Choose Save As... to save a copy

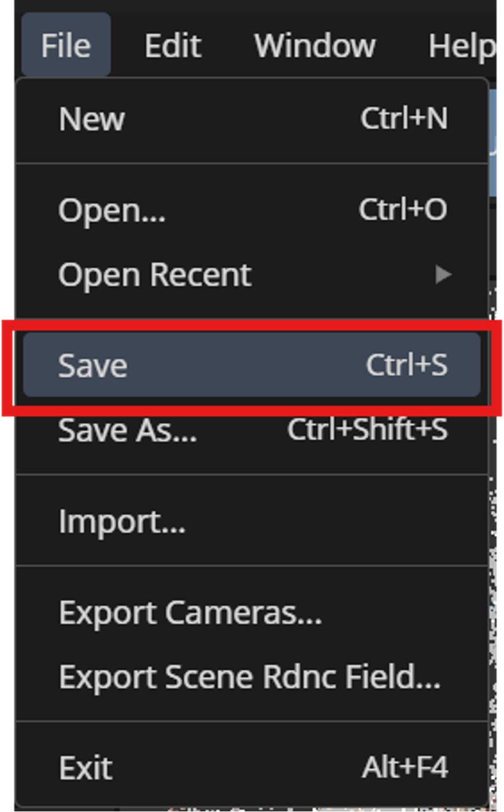coord(128,430)
